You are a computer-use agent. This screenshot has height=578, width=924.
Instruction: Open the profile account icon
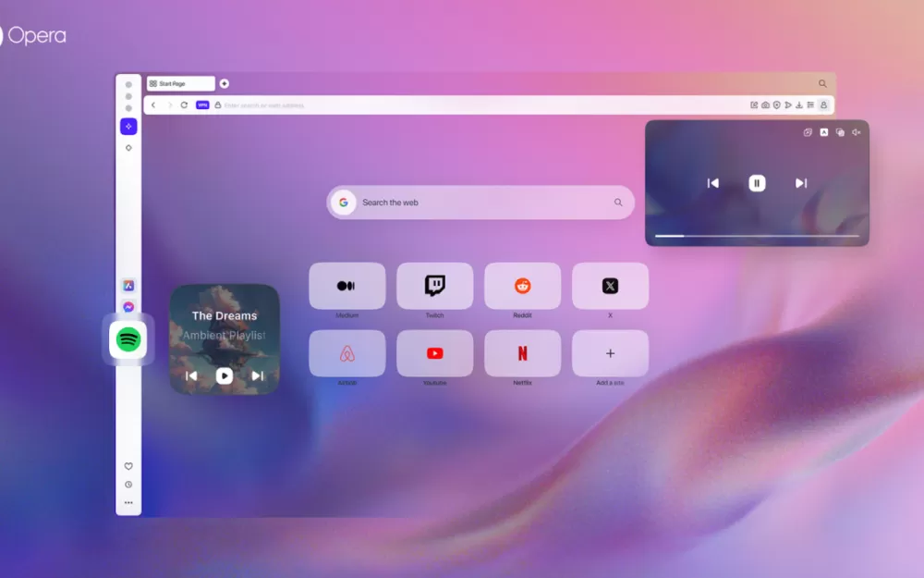(x=824, y=105)
